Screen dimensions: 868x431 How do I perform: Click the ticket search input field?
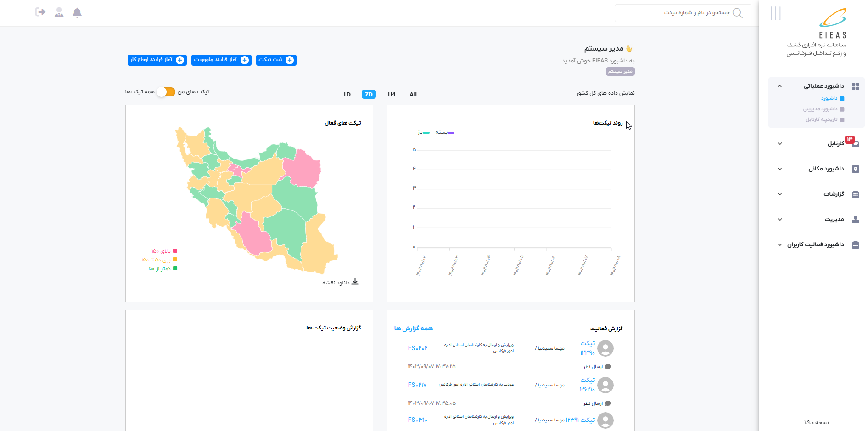(679, 13)
